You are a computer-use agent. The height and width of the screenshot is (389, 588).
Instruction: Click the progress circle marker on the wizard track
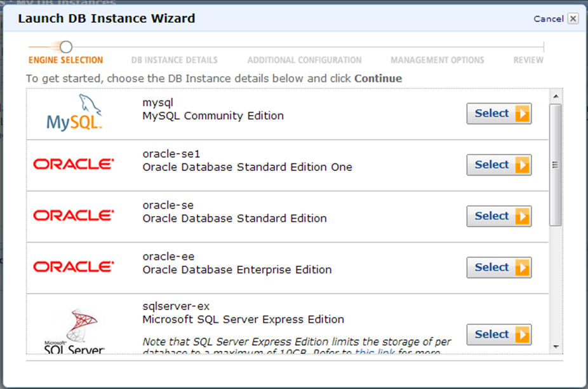(x=66, y=47)
